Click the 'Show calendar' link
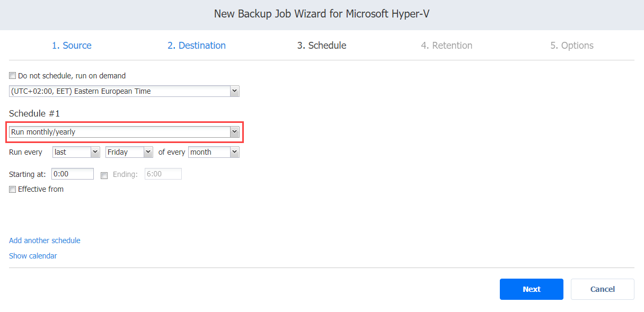The image size is (644, 312). click(33, 256)
